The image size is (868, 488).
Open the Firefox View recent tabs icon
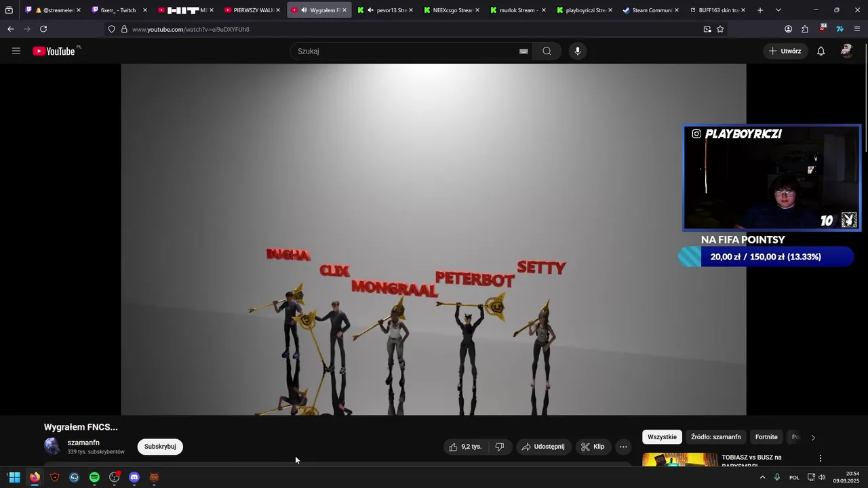click(x=9, y=10)
